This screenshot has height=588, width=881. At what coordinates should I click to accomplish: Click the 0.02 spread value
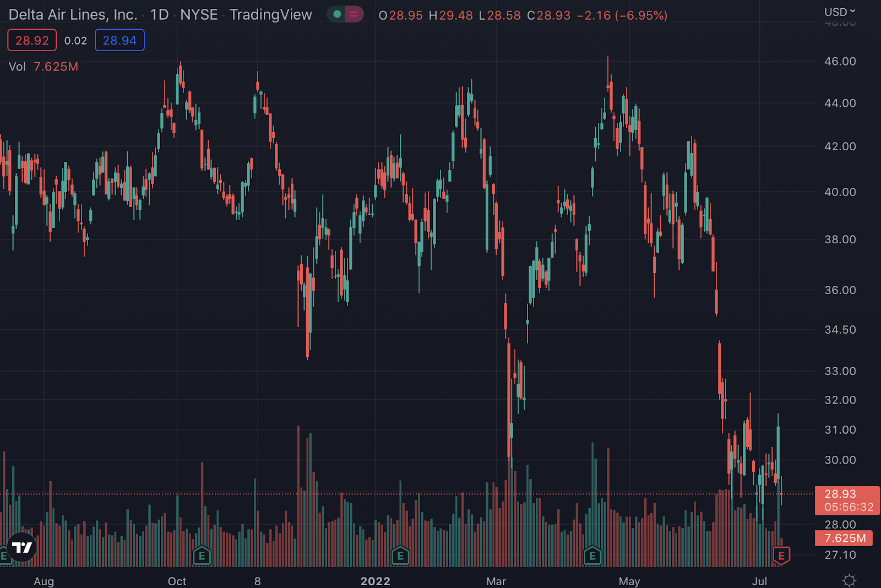tap(75, 41)
